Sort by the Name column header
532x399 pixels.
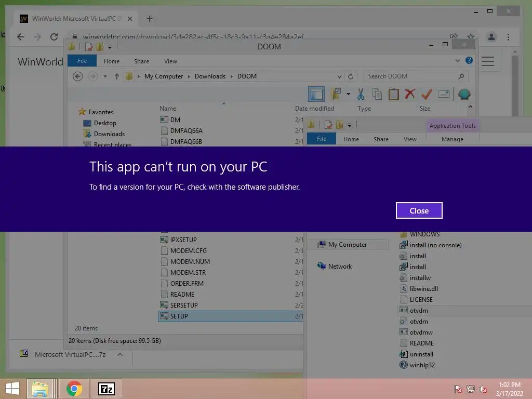point(168,109)
